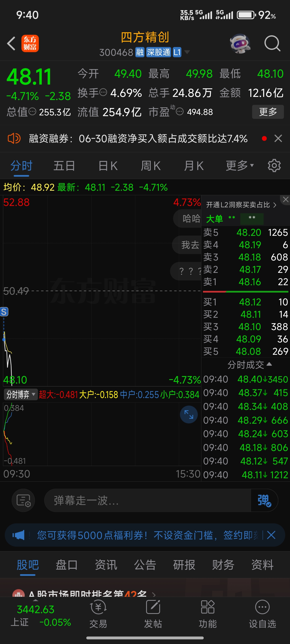The image size is (290, 644).
Task: Tap the 哈哈 danmaku bubble
Action: click(x=188, y=218)
